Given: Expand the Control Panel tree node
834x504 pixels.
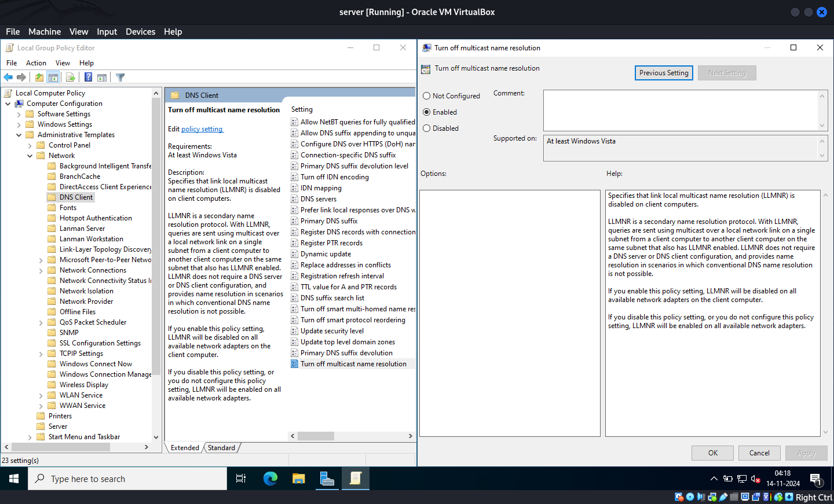Looking at the screenshot, I should (30, 146).
